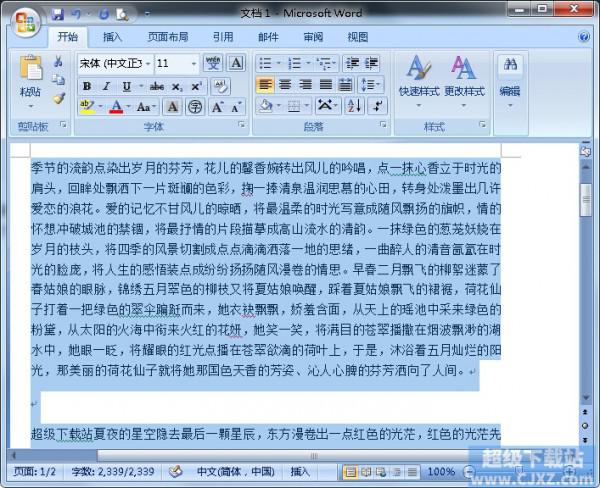Viewport: 600px width, 488px height.
Task: Decrease paragraph indent
Action: click(x=352, y=63)
